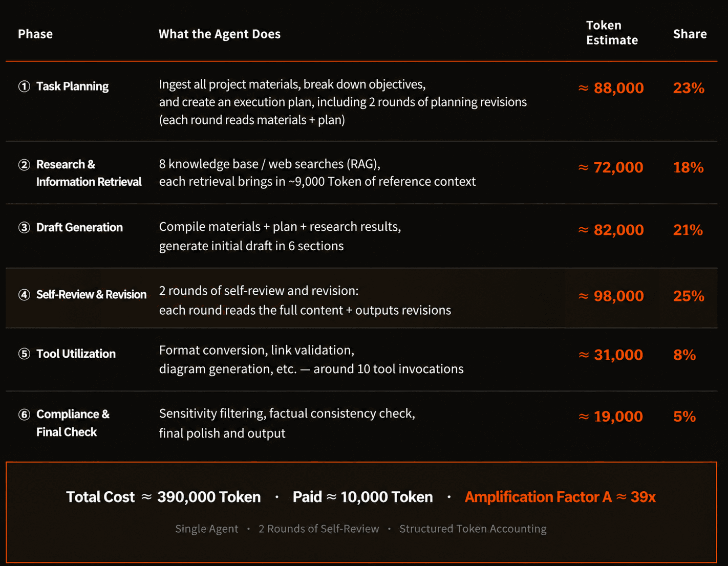Click the 25% share value
728x566 pixels.
689,296
